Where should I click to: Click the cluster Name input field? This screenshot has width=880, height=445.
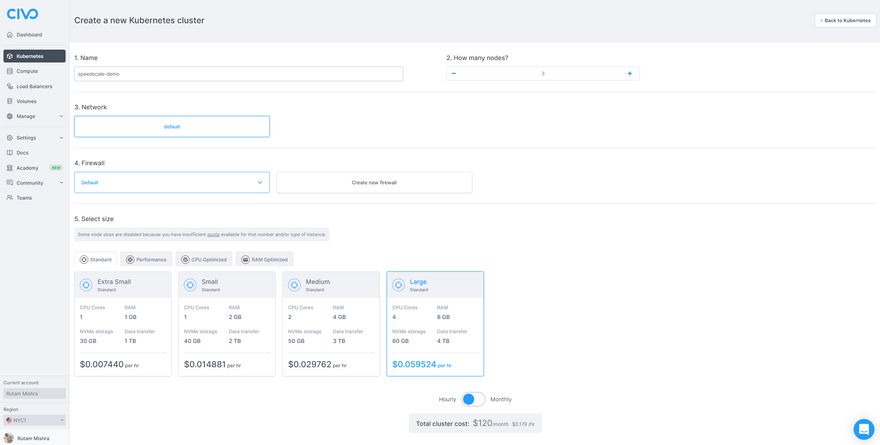coord(239,74)
